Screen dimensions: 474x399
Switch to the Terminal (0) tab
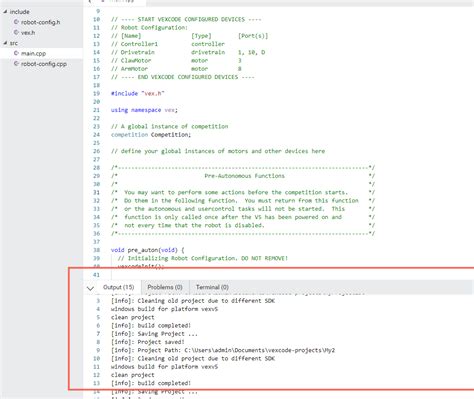pos(212,287)
